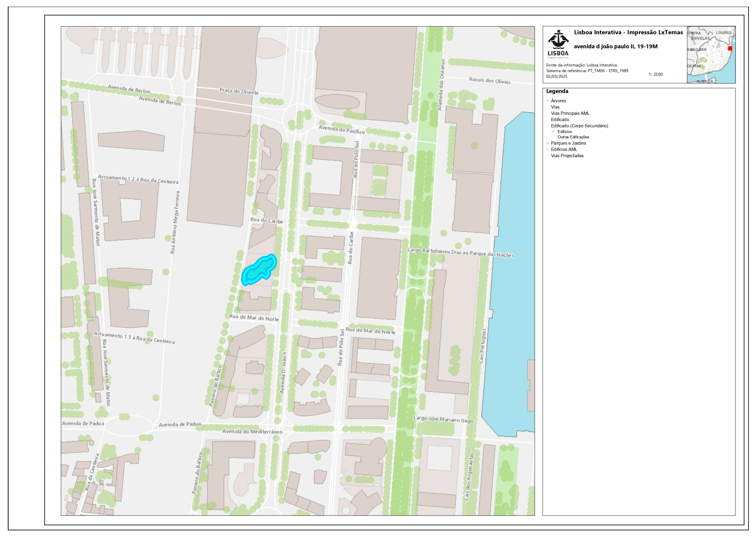The image size is (756, 541).
Task: Click the Edificado (Corpo Secundário) legend entry
Action: [x=579, y=126]
